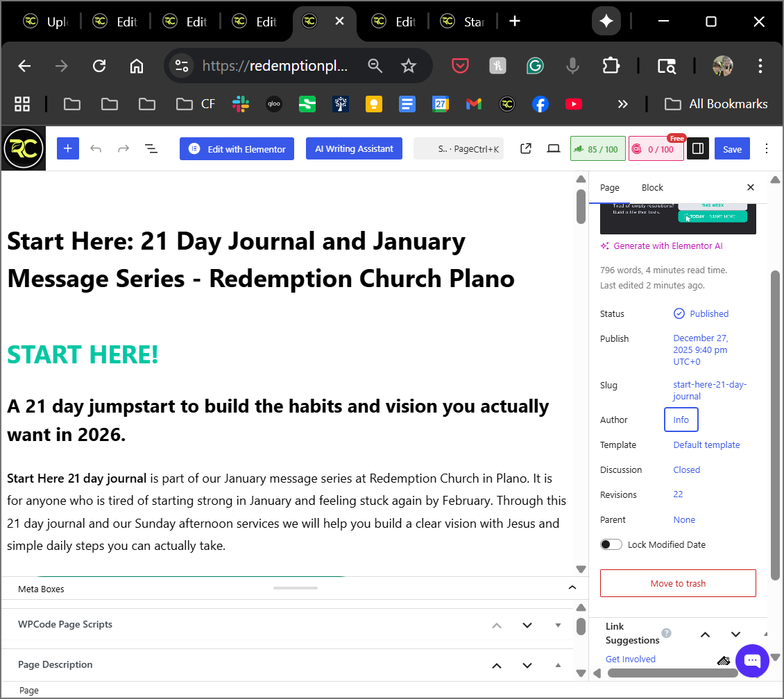
Task: Toggle the Lock Modified Date switch
Action: [x=611, y=544]
